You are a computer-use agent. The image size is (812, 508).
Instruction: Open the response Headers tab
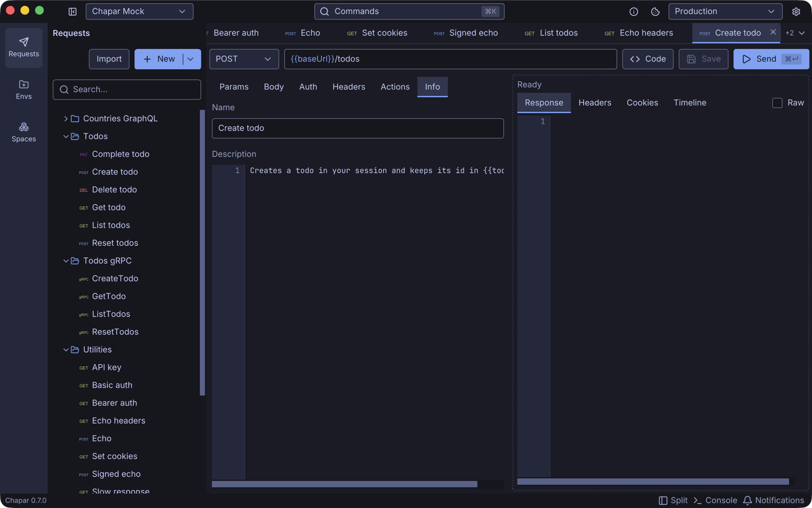point(595,103)
